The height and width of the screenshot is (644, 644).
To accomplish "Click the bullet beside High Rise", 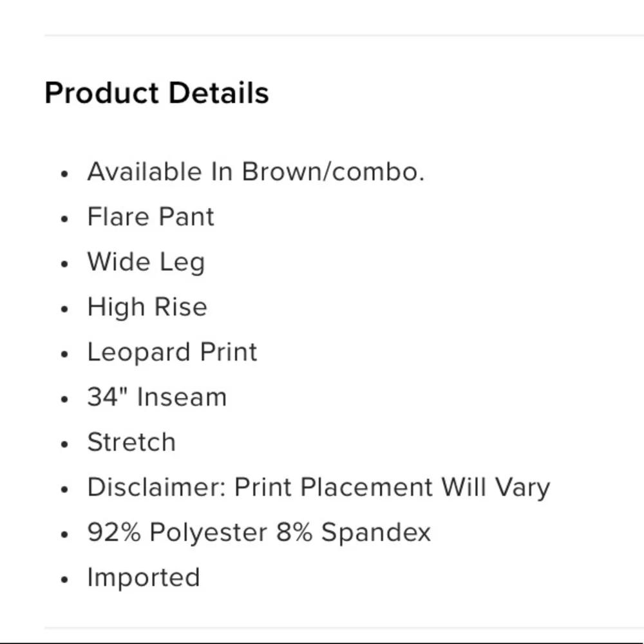I will [x=64, y=309].
